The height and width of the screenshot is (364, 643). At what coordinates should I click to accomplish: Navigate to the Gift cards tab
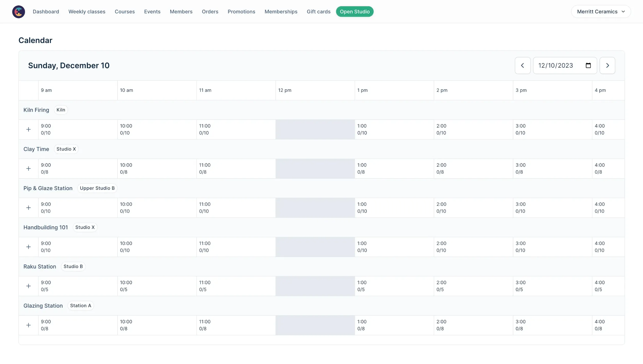(x=318, y=12)
